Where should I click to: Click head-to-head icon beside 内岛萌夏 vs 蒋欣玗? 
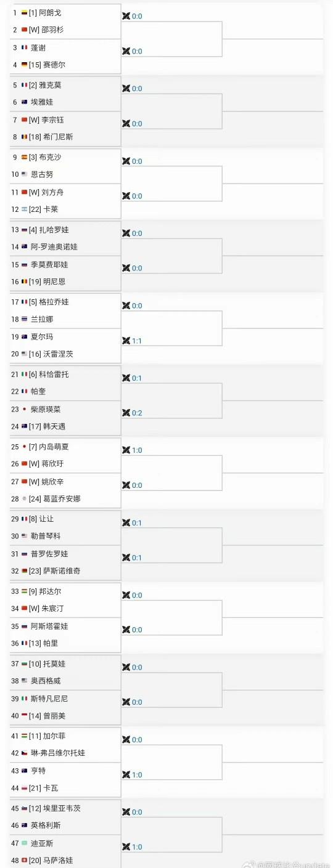tap(126, 450)
